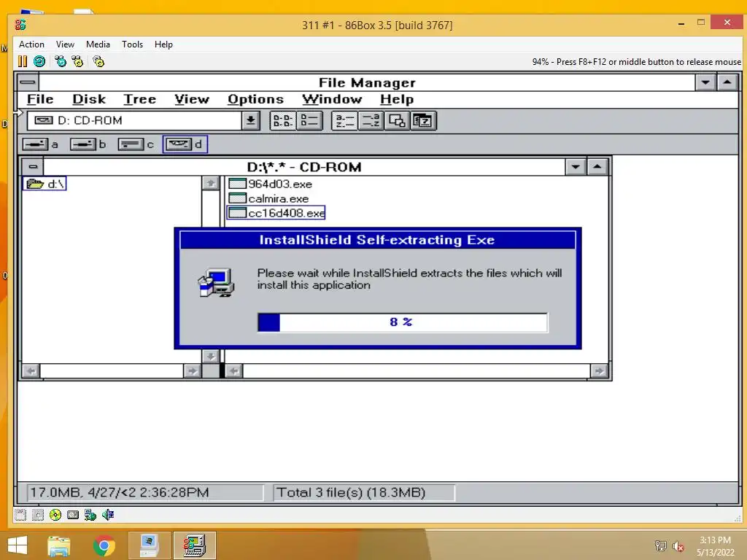
Task: Open the File menu in File Manager
Action: point(40,99)
